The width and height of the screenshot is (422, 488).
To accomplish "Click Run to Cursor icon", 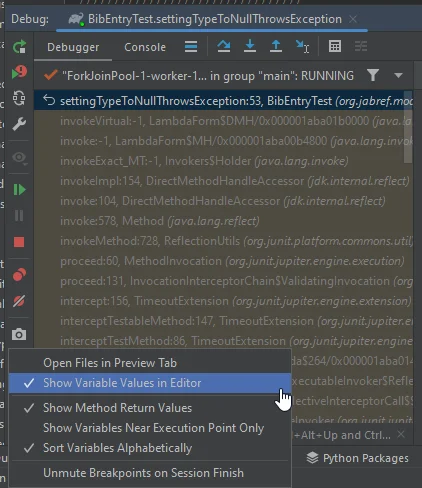I will click(x=302, y=46).
